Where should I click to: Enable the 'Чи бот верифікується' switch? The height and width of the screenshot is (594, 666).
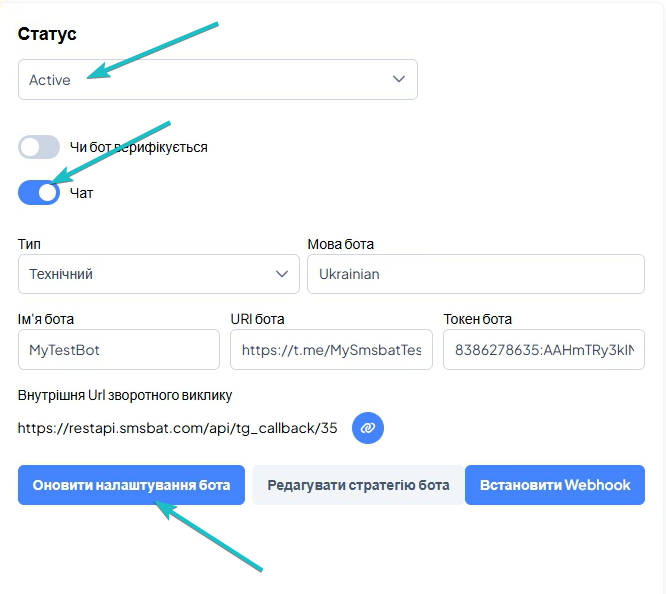point(39,147)
